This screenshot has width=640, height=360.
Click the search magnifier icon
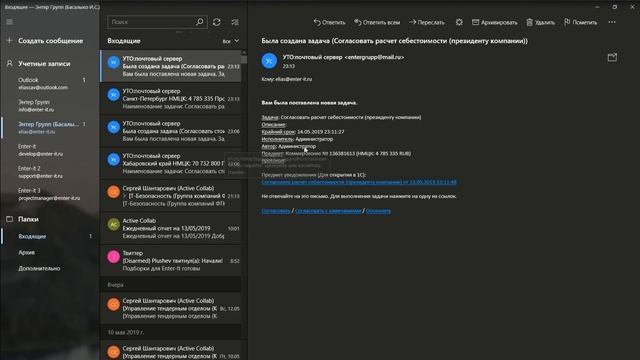pos(200,22)
